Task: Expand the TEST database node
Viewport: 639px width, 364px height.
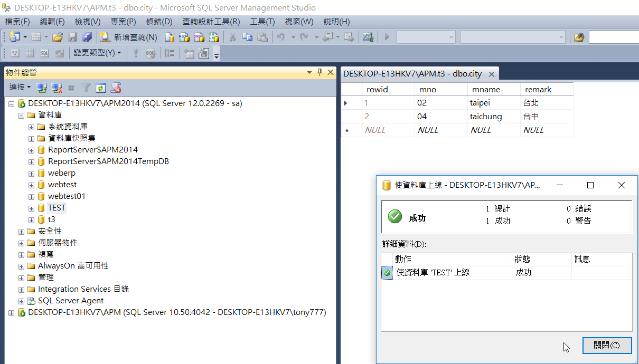Action: pos(32,208)
